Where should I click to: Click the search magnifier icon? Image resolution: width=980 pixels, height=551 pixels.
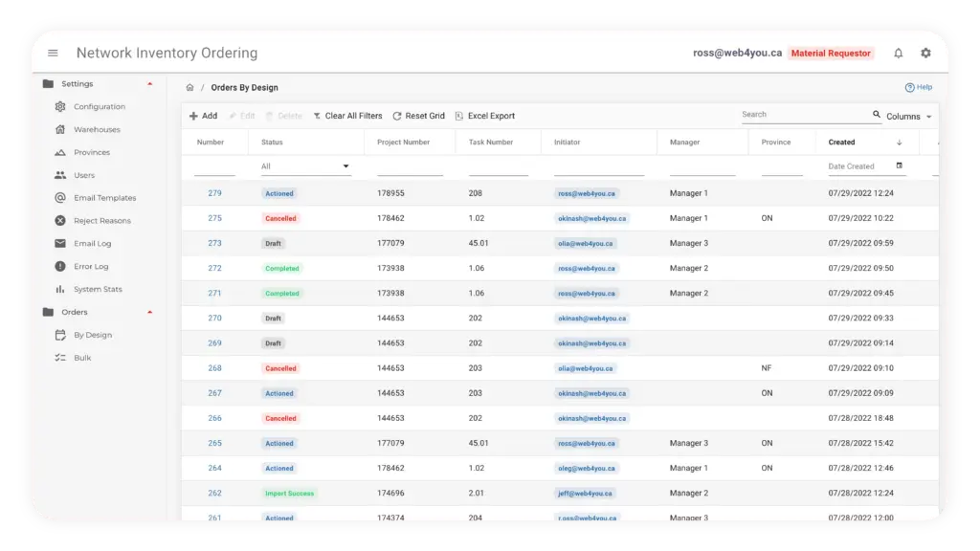coord(876,115)
